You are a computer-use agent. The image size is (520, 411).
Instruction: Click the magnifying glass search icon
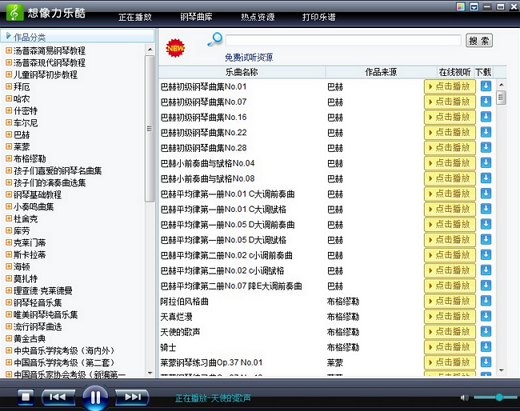[x=215, y=40]
